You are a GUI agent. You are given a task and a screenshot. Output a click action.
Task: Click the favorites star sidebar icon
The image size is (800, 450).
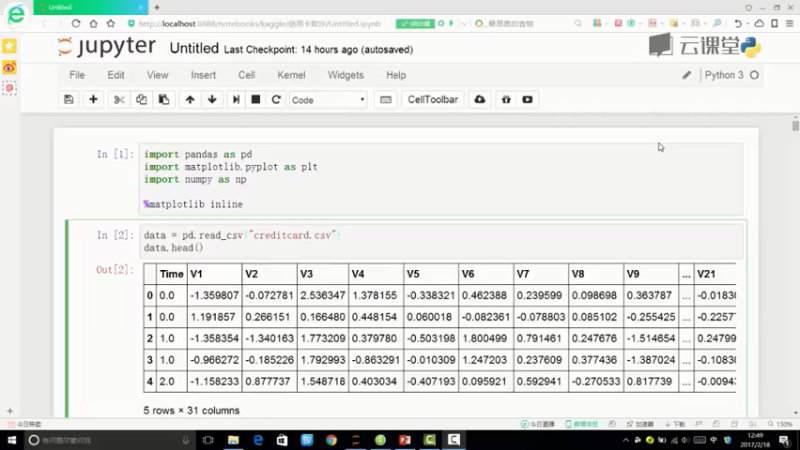coord(10,46)
